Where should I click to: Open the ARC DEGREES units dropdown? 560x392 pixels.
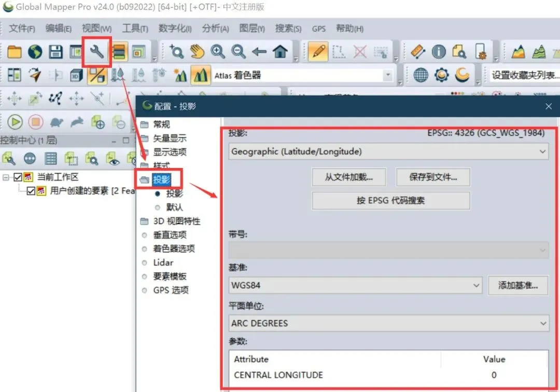click(388, 323)
